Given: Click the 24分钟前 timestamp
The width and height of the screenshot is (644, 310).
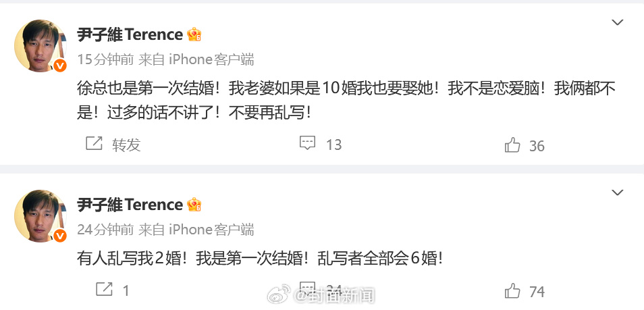Looking at the screenshot, I should [x=105, y=230].
